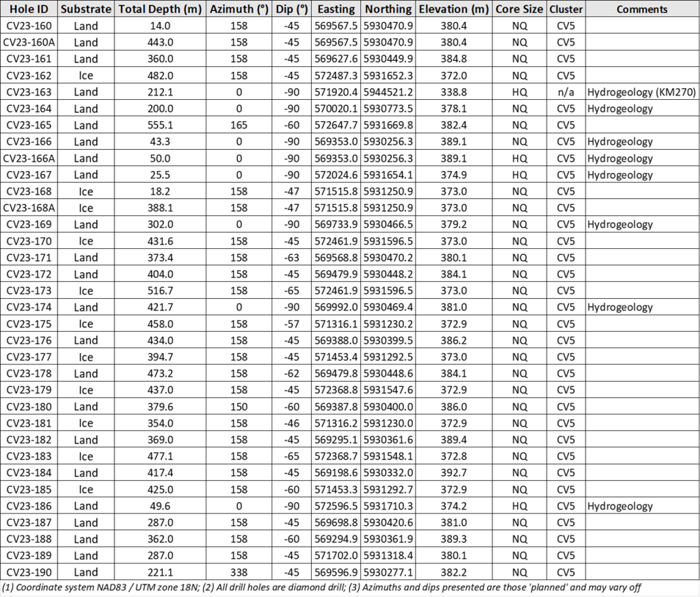The width and height of the screenshot is (700, 597).
Task: Click the Hydrogeology (KM270) comment cell
Action: 641,92
